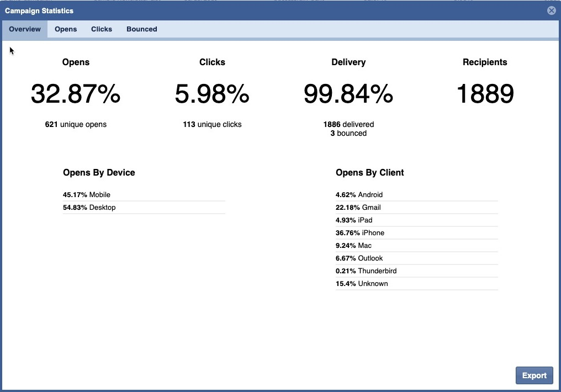Open the Opens tab
561x392 pixels.
pos(66,29)
